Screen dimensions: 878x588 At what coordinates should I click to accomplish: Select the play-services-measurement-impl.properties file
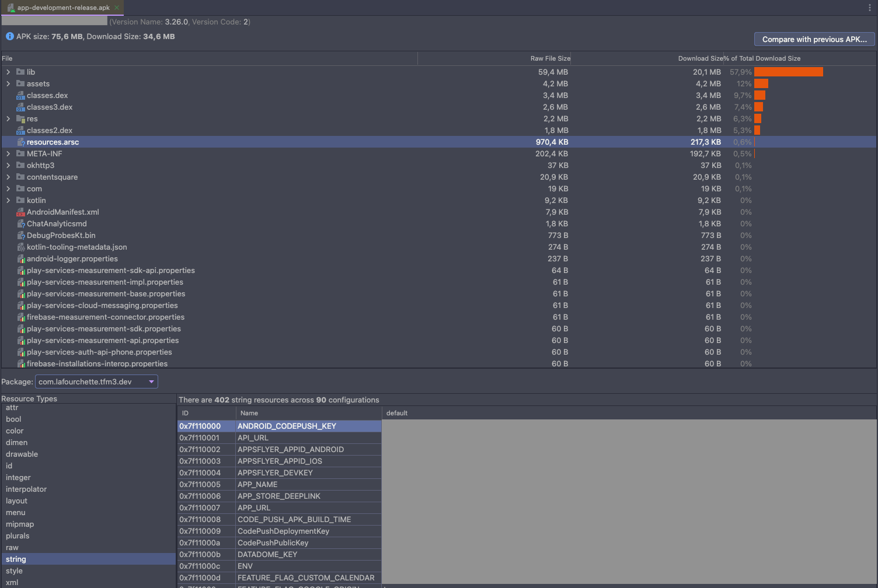tap(438, 282)
